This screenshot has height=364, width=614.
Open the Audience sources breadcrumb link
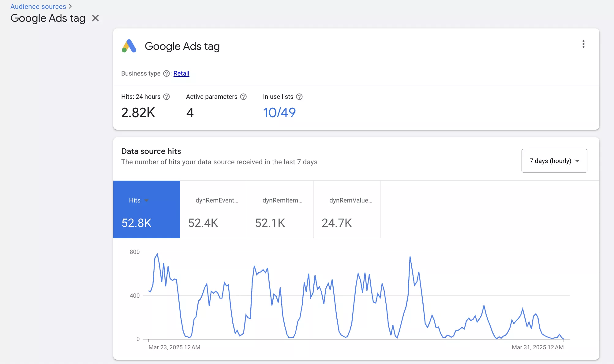[38, 6]
